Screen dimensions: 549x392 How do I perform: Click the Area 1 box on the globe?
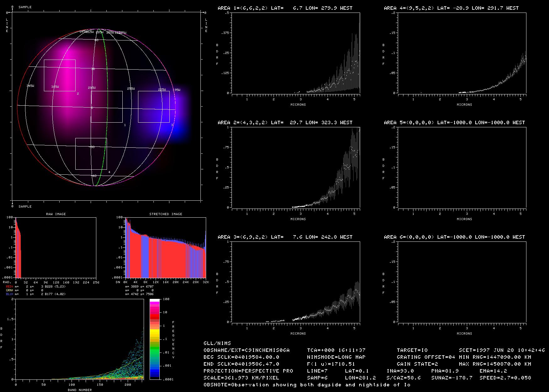(107, 107)
